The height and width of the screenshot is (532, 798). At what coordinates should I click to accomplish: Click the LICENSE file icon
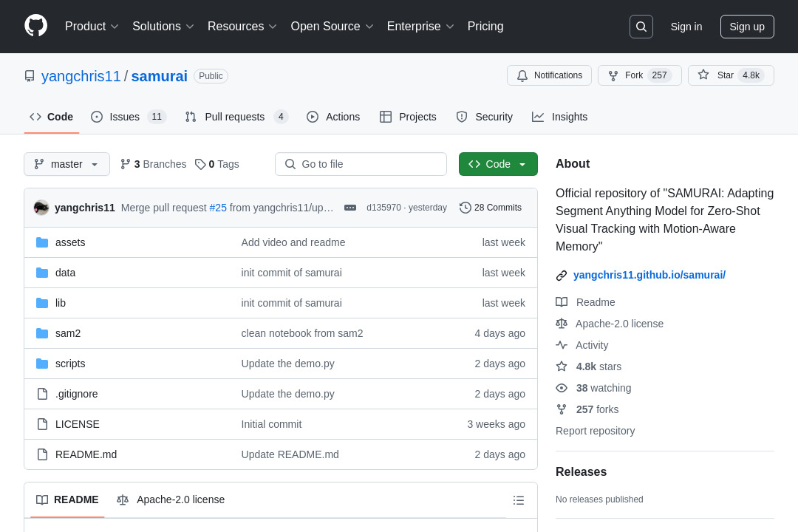42,424
